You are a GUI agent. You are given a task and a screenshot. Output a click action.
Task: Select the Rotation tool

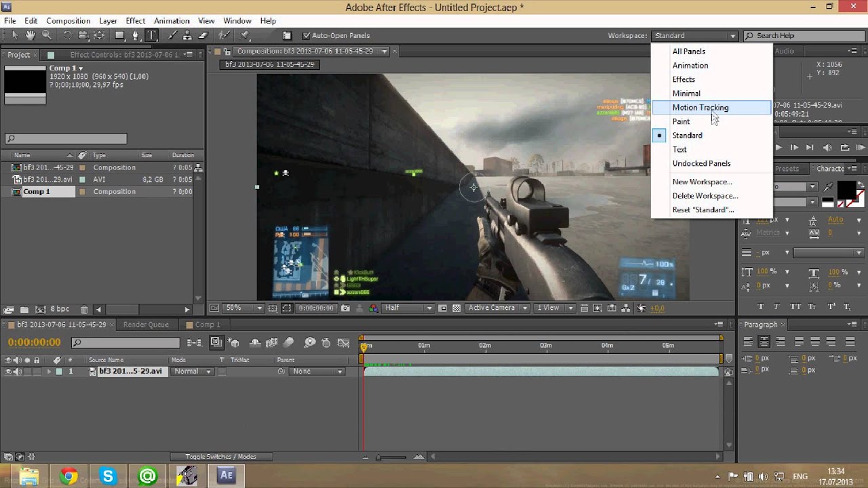(x=67, y=35)
